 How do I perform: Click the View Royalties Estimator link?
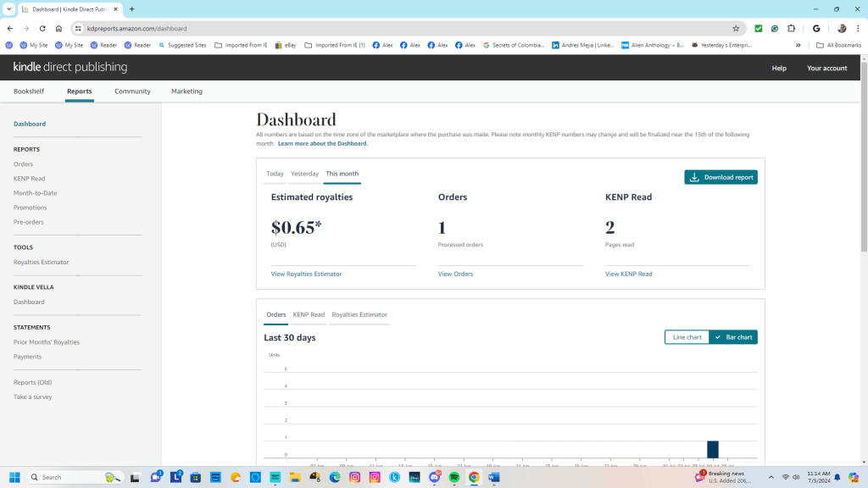[x=306, y=274]
